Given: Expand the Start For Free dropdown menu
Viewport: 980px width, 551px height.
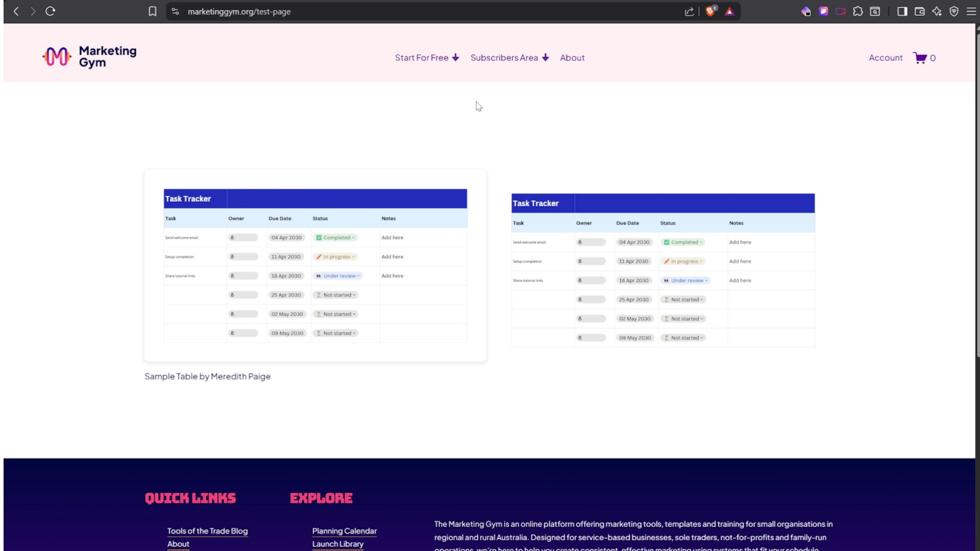Looking at the screenshot, I should 427,58.
